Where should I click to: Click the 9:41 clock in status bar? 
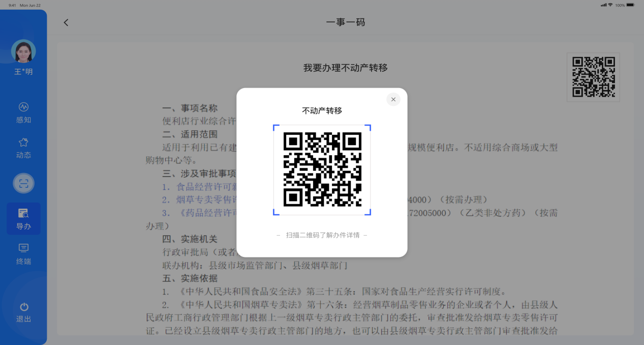coord(12,5)
